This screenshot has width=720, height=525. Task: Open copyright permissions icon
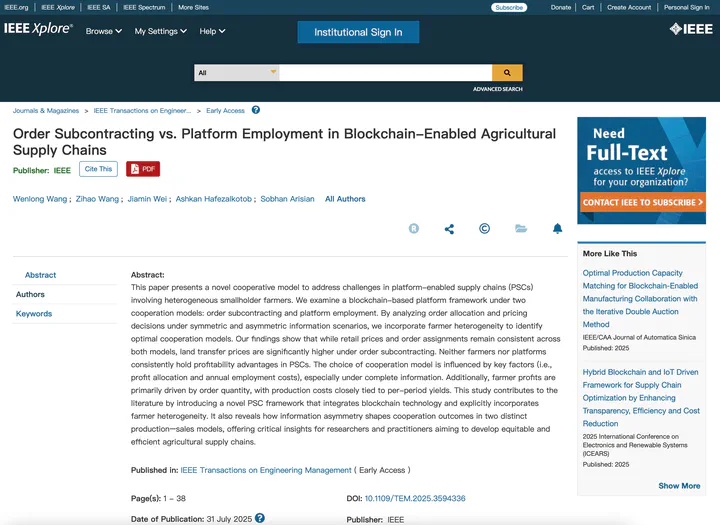click(x=485, y=229)
